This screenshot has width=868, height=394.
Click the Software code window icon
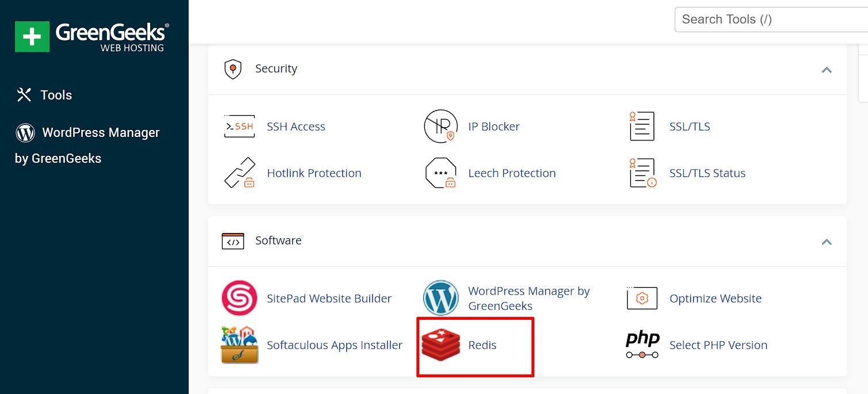[x=233, y=241]
